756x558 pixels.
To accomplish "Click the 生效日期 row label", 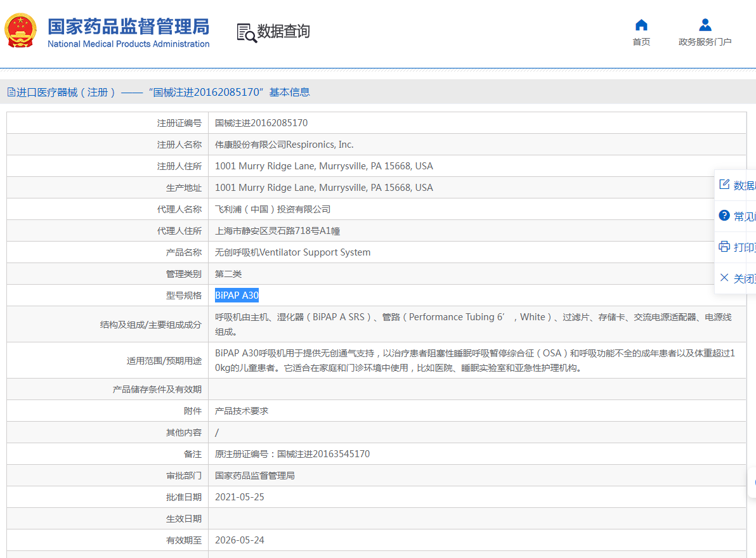I will pyautogui.click(x=184, y=519).
